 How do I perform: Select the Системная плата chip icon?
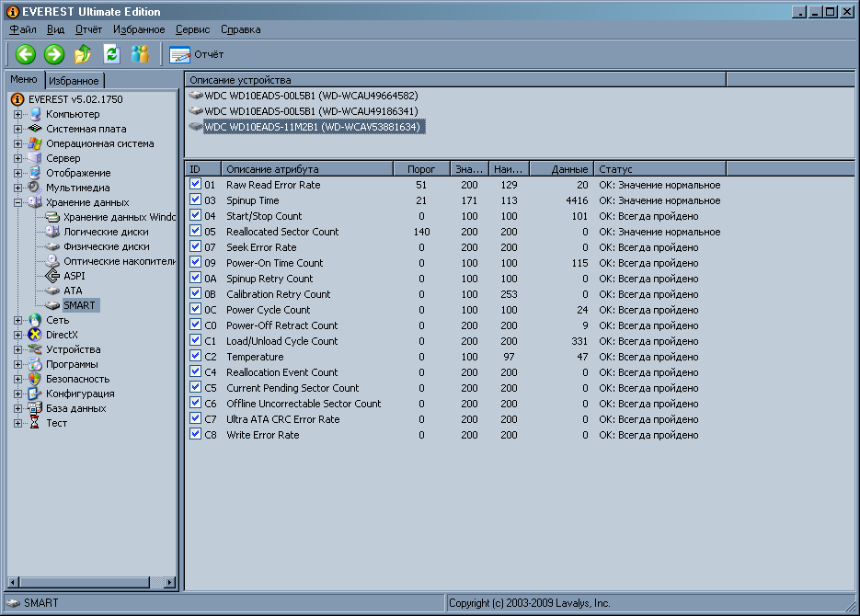pos(35,129)
